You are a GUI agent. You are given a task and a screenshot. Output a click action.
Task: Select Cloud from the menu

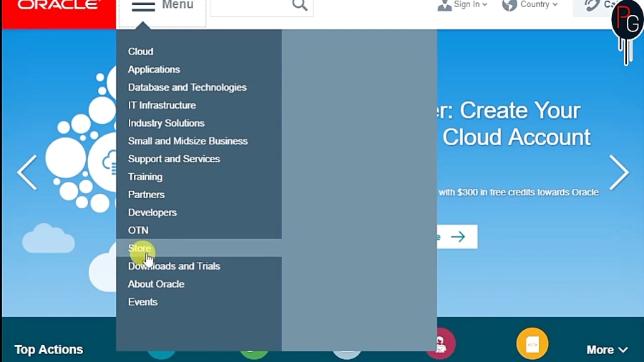tap(140, 52)
